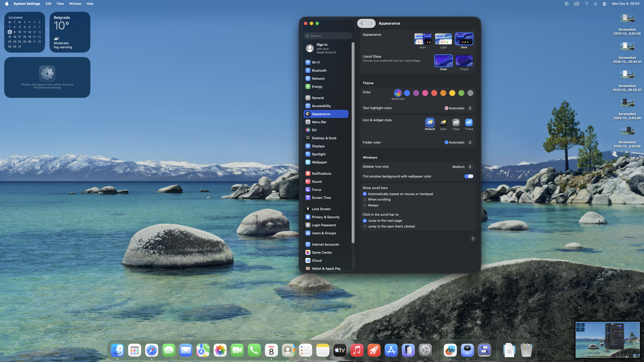Viewport: 644px width, 362px height.
Task: Go to Privacy & Security pane
Action: click(326, 217)
